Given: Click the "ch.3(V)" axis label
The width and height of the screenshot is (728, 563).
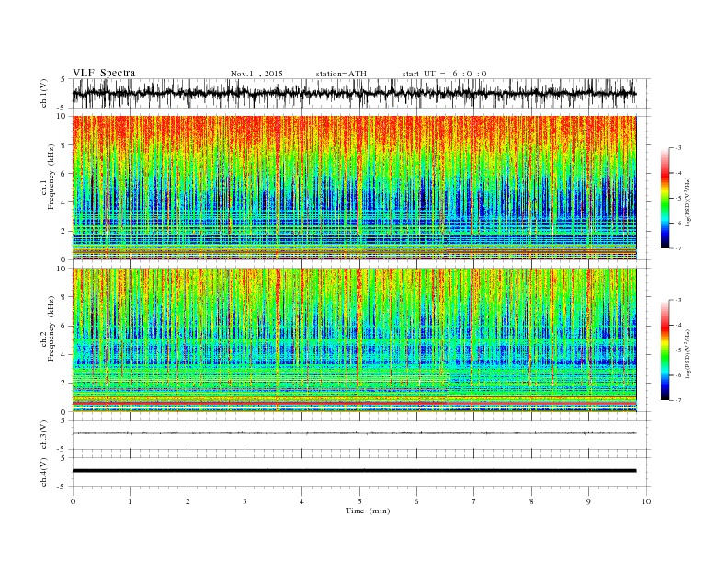Looking at the screenshot, I should (44, 435).
